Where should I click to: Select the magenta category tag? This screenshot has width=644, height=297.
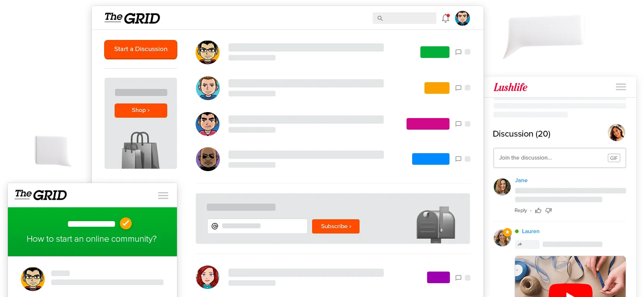pos(428,124)
